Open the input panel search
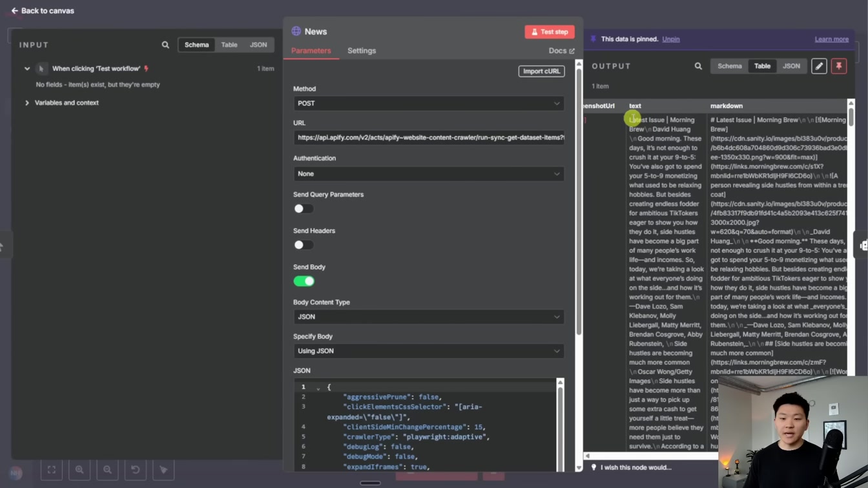This screenshot has height=488, width=868. coord(165,45)
